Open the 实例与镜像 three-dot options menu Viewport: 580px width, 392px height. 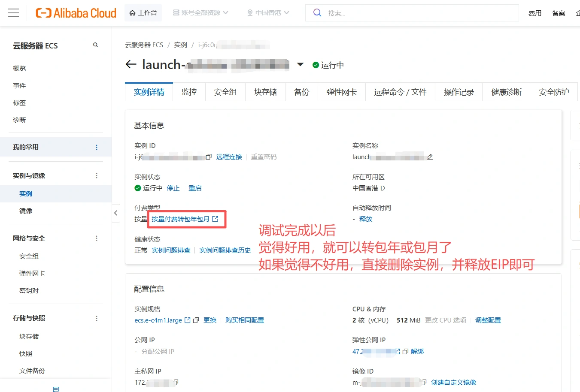coord(97,176)
